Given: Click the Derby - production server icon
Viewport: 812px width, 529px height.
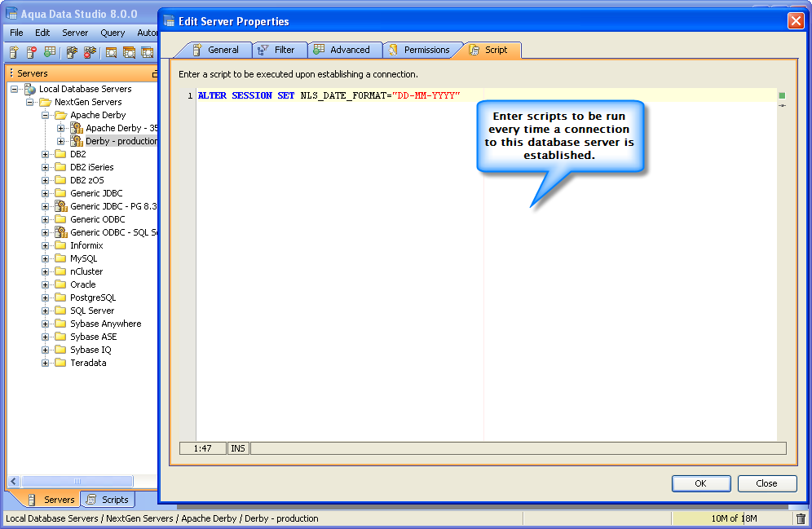Looking at the screenshot, I should pyautogui.click(x=77, y=141).
